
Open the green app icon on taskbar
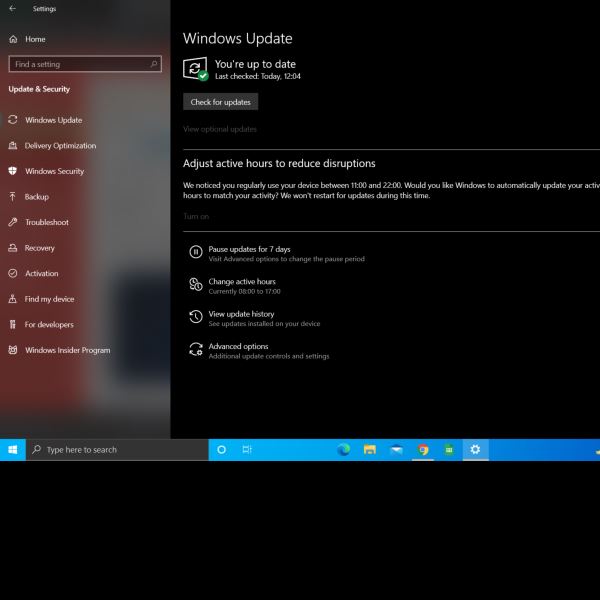[449, 450]
